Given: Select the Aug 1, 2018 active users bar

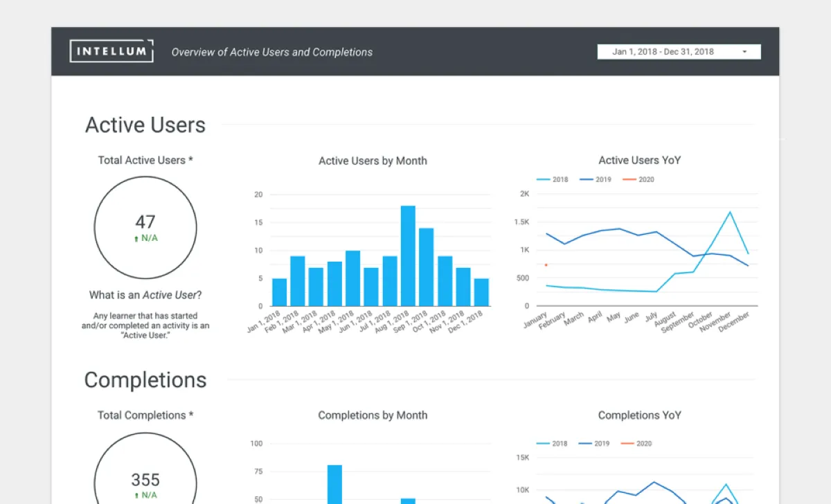Looking at the screenshot, I should (408, 255).
